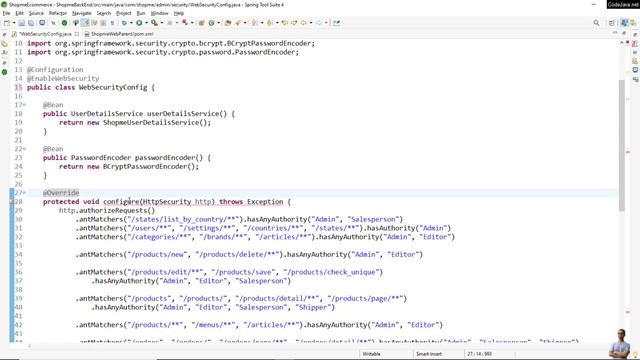Click the Save icon in the toolbar
Viewport: 640px width, 360px height.
pyautogui.click(x=22, y=23)
